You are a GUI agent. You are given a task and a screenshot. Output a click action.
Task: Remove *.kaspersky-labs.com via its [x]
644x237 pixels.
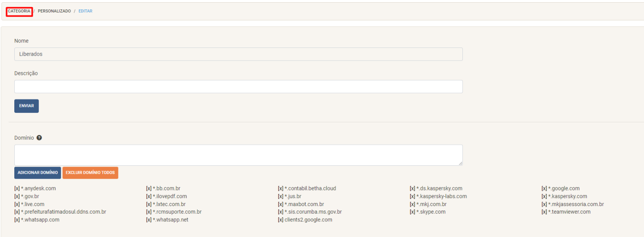[412, 197]
